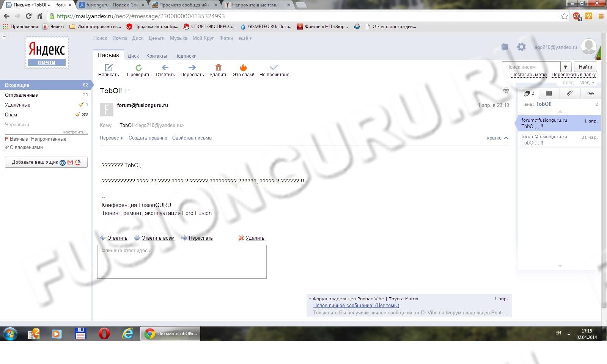Reply using the Ответить toolbar arrow
Viewport: 607px width, 364px height.
point(165,71)
